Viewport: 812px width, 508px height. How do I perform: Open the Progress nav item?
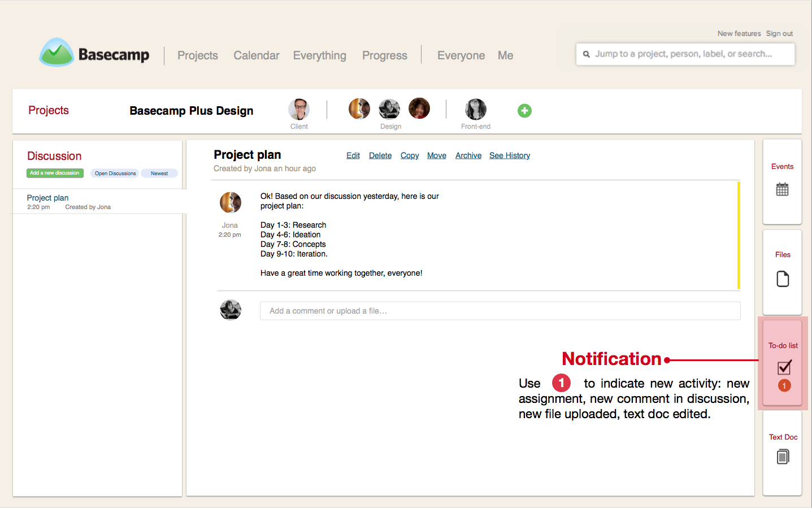click(x=385, y=55)
